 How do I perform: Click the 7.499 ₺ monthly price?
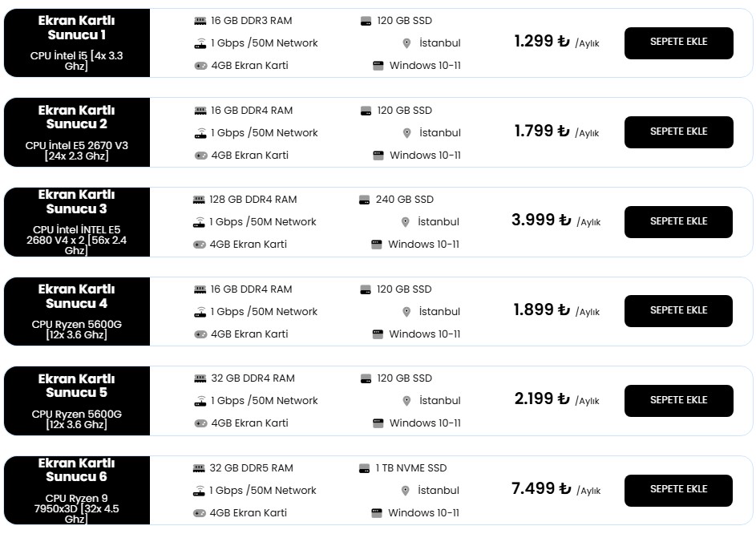(x=541, y=488)
